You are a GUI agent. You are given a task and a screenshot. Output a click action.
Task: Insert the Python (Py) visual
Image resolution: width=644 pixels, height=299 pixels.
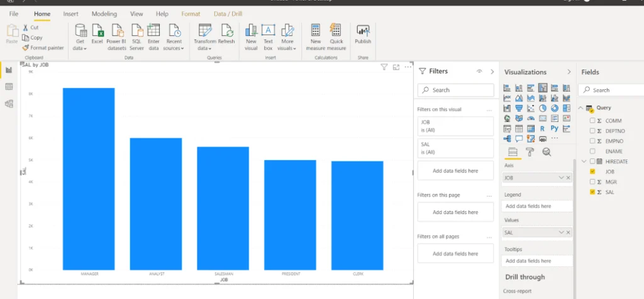(555, 129)
